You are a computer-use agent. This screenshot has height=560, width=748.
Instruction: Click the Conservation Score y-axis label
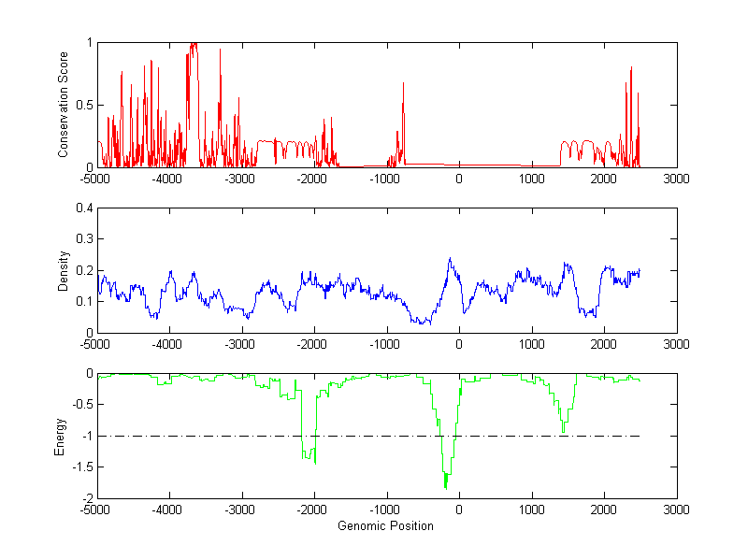64,105
